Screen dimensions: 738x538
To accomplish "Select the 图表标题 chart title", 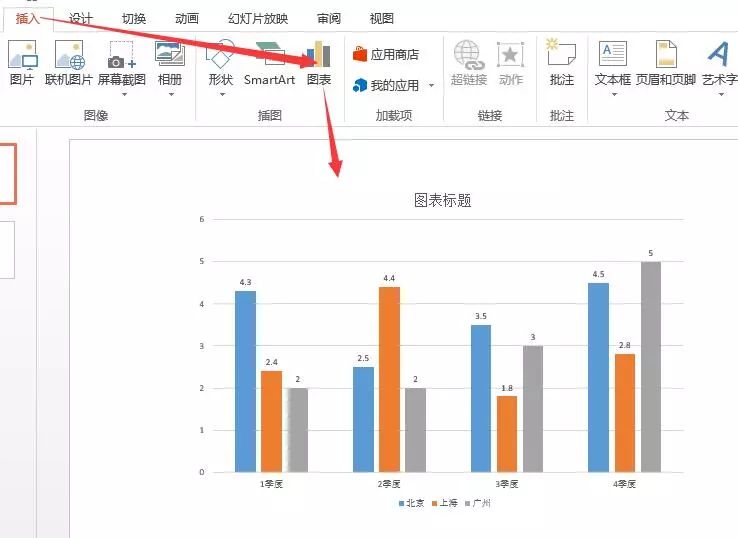I will coord(442,201).
